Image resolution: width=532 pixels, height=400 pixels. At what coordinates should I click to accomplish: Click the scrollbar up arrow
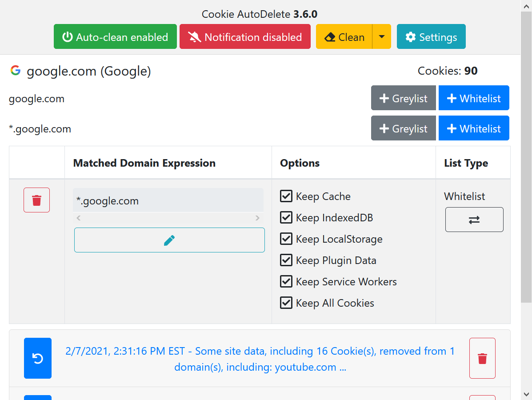click(x=527, y=6)
